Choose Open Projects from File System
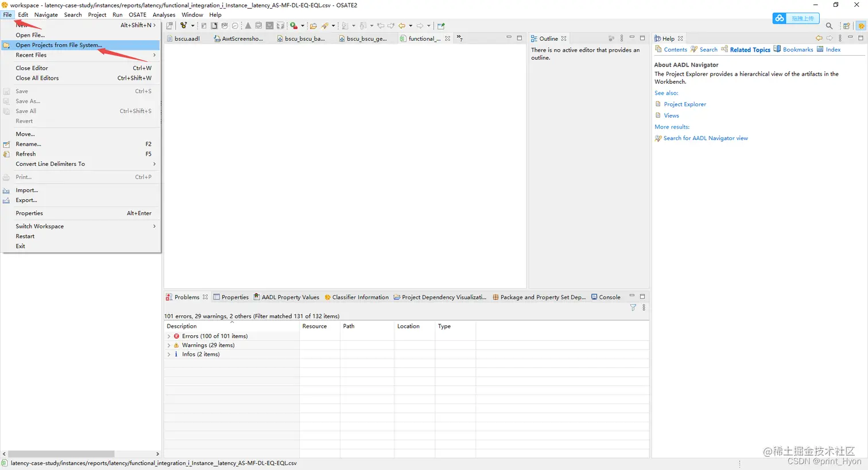 point(80,45)
